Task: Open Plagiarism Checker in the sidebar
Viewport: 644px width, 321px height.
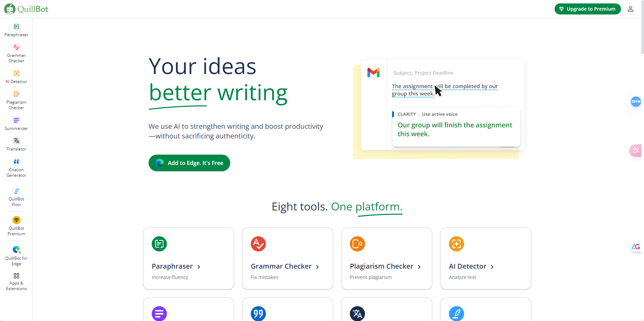Action: coord(16,100)
